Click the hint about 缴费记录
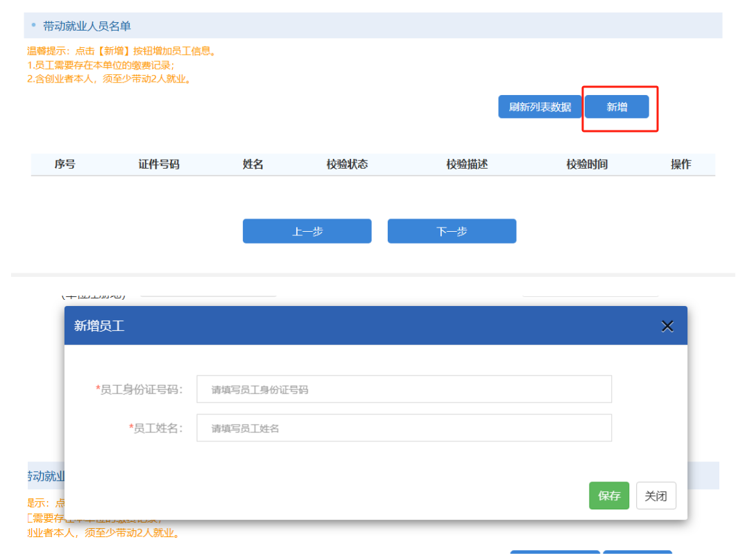 pos(101,65)
